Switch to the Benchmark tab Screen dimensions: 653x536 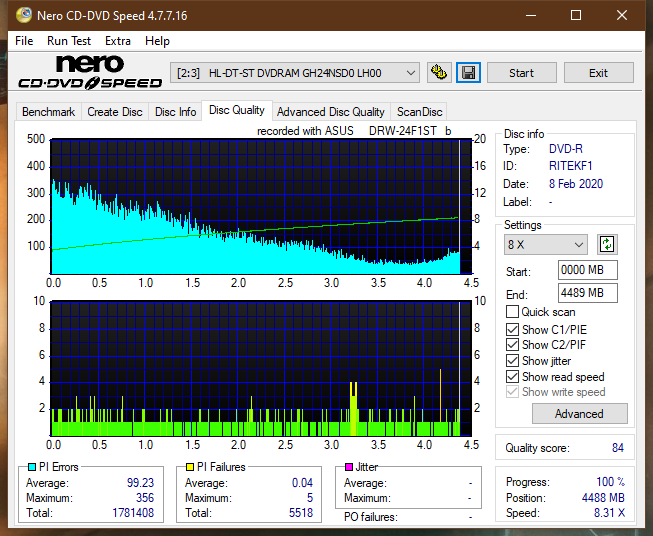(x=49, y=112)
